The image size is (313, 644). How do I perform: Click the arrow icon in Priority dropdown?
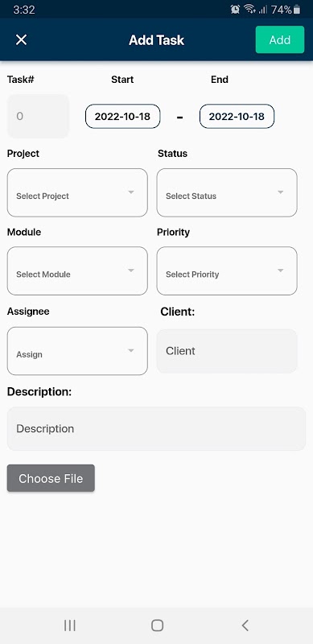[281, 270]
